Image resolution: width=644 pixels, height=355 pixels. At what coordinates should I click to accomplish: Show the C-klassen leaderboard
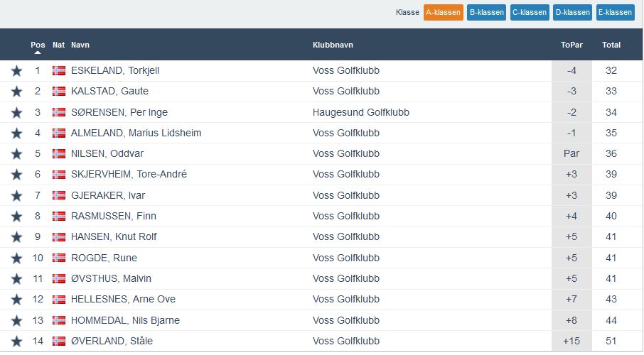[x=529, y=12]
